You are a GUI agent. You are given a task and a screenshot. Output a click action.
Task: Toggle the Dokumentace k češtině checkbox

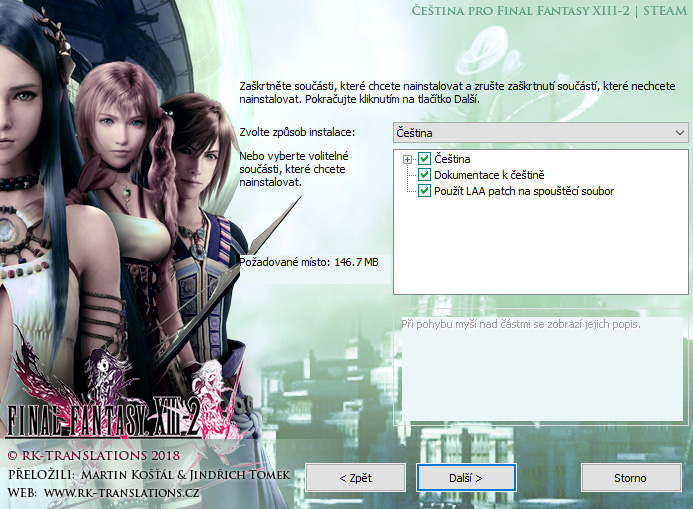click(424, 175)
